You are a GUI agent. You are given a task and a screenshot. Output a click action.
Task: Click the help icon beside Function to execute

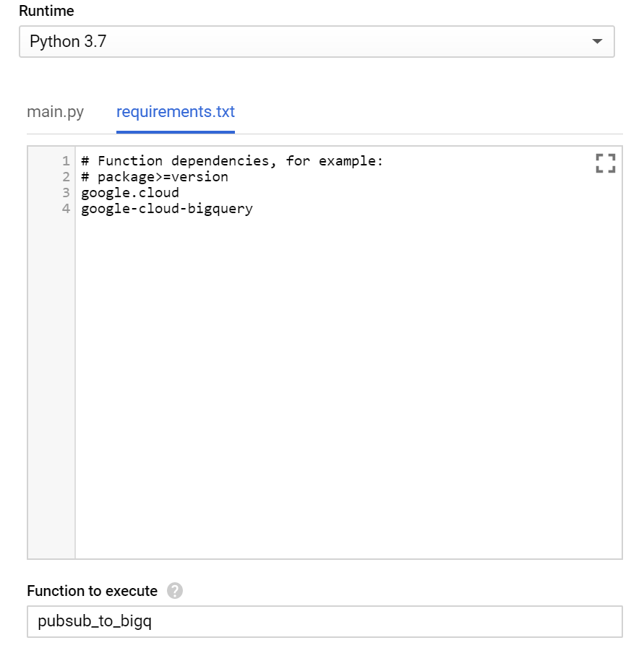click(x=176, y=591)
